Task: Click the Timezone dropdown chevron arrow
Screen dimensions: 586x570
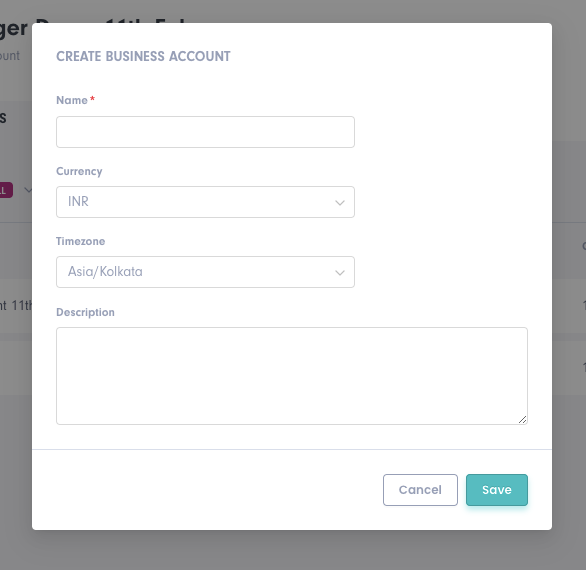Action: point(340,272)
